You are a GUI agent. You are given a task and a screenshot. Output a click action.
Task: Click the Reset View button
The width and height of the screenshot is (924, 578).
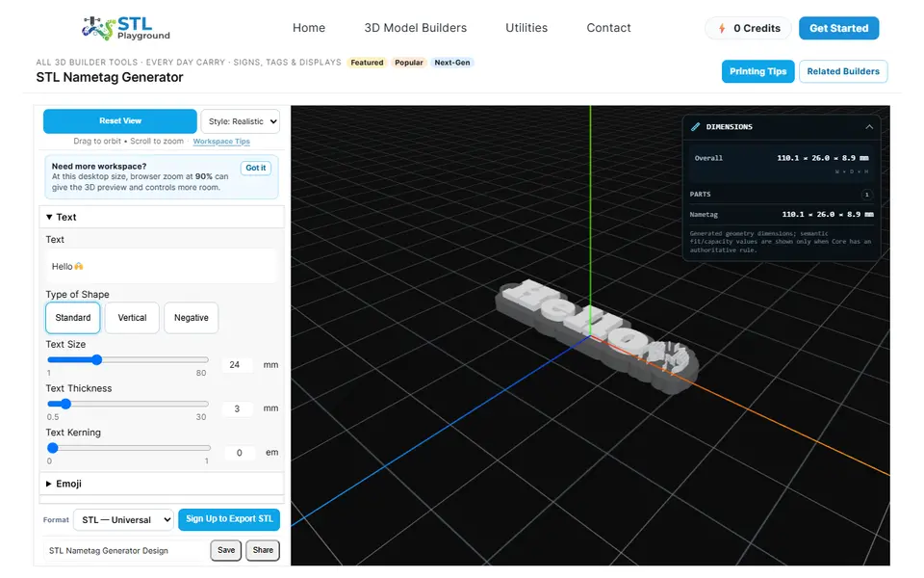click(120, 121)
